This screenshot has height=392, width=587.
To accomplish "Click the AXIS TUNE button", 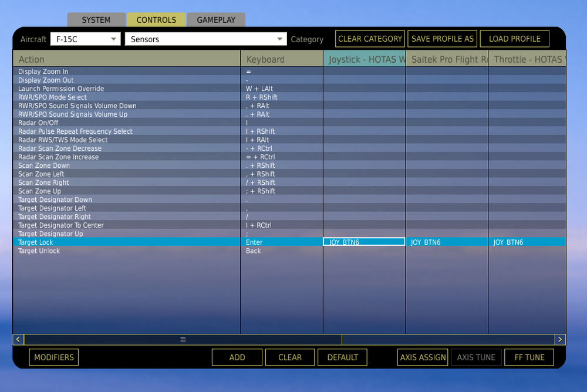I will click(476, 357).
